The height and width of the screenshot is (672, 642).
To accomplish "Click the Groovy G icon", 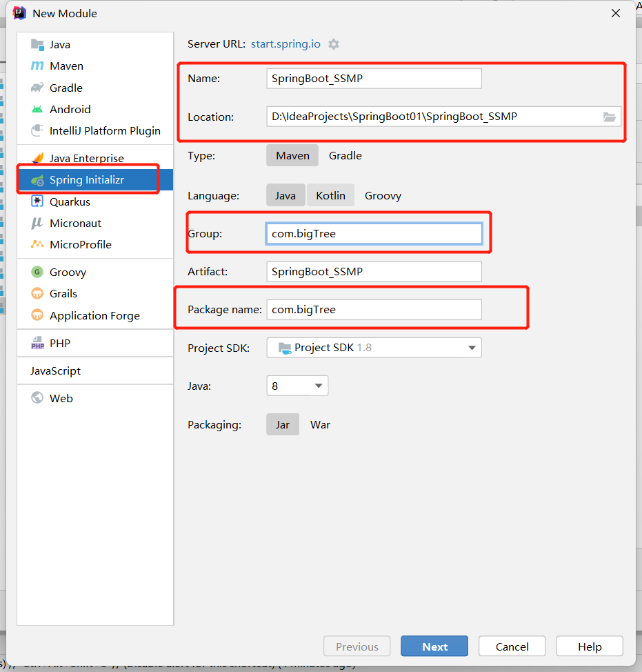I will coord(37,272).
